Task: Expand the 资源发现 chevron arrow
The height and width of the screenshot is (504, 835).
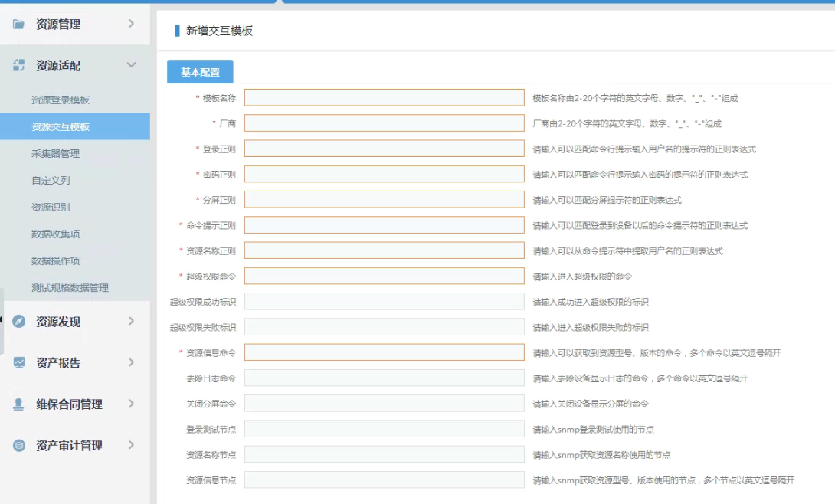Action: (x=132, y=321)
